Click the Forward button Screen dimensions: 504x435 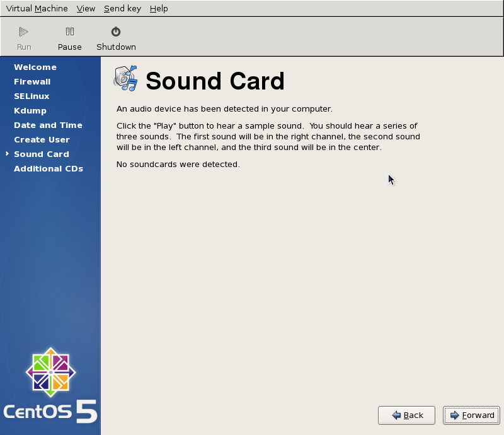[471, 415]
